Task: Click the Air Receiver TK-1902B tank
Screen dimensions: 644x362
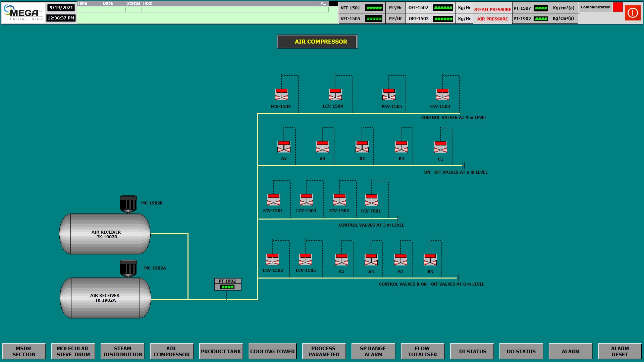Action: [105, 234]
